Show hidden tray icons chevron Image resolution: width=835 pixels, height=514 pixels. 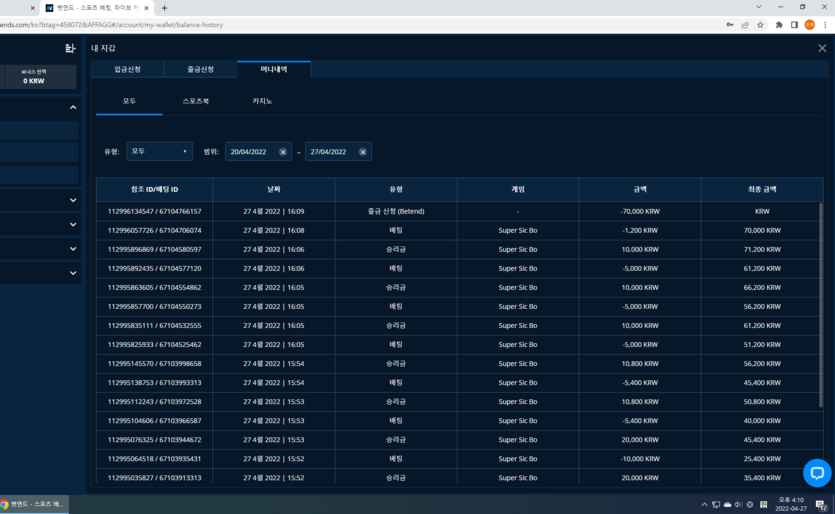pyautogui.click(x=704, y=504)
